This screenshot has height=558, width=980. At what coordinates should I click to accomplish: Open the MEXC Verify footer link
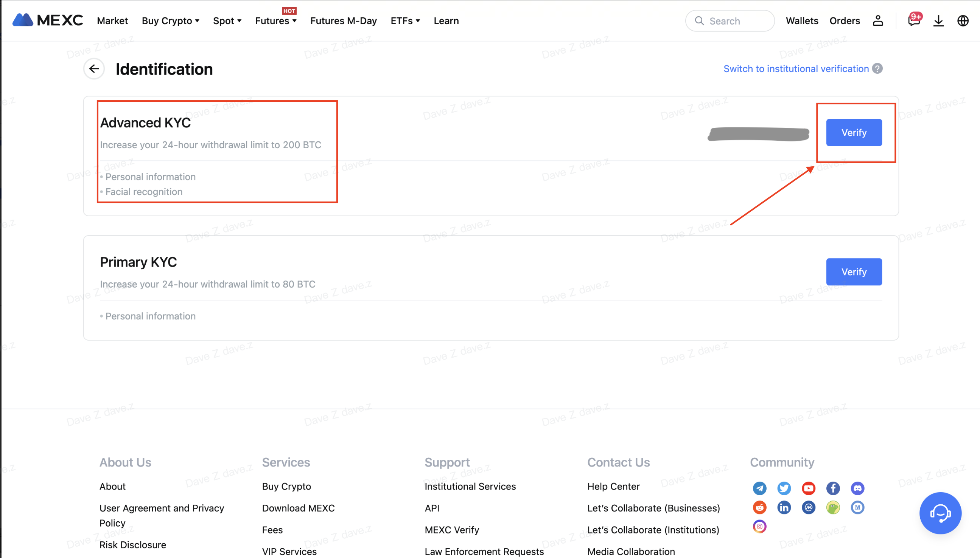(x=452, y=530)
